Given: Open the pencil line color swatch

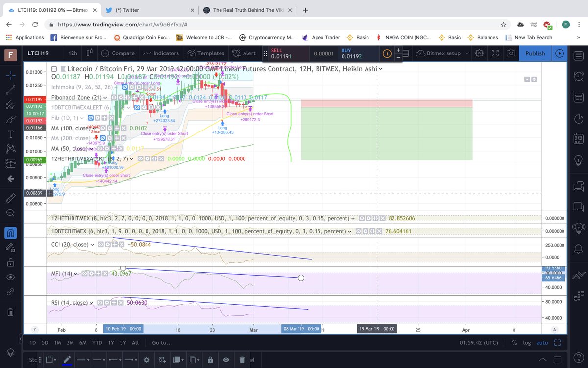Looking at the screenshot, I should [67, 360].
